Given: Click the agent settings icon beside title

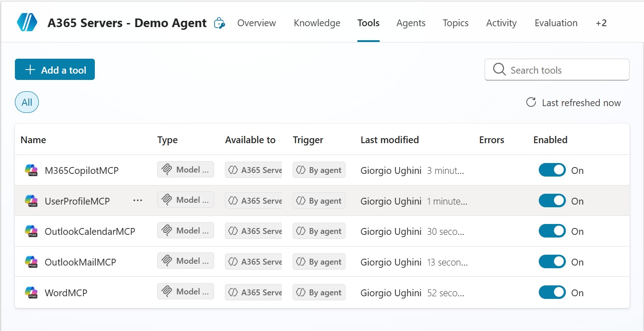Looking at the screenshot, I should coord(219,23).
